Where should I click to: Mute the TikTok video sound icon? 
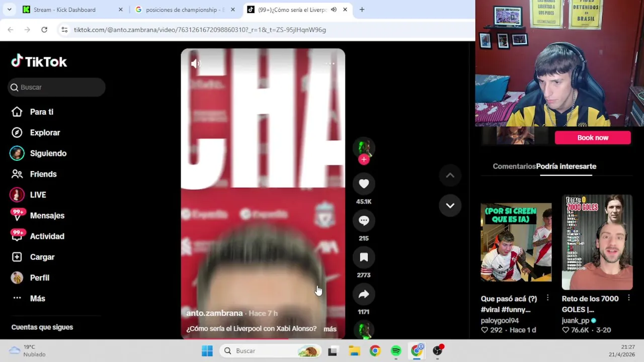click(x=196, y=63)
